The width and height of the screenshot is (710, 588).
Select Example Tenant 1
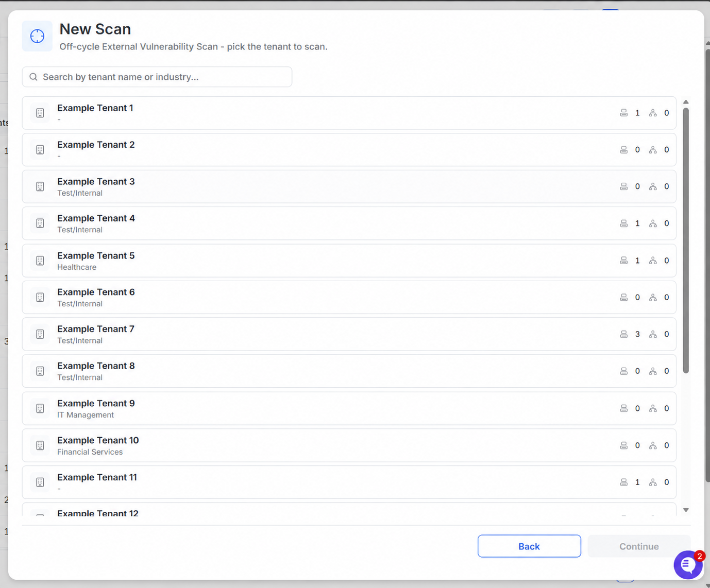coord(349,113)
